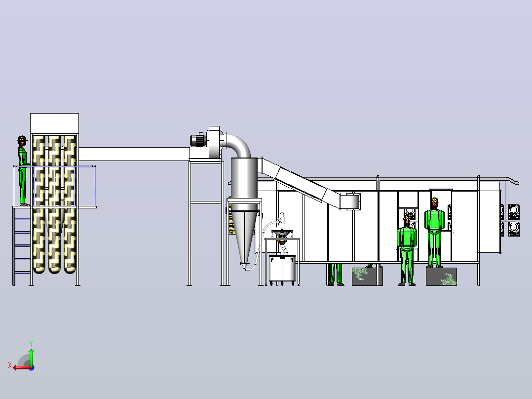Select the right gray bin under tall worker

[x=441, y=277]
